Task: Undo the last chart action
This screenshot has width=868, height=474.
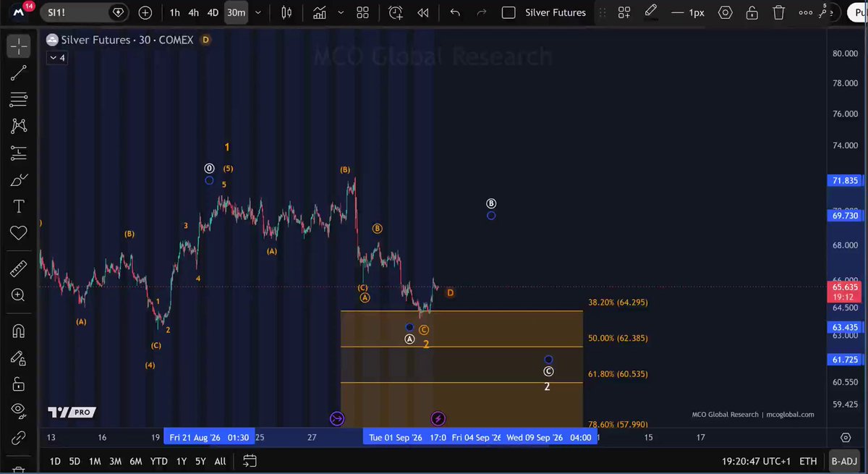Action: coord(455,12)
